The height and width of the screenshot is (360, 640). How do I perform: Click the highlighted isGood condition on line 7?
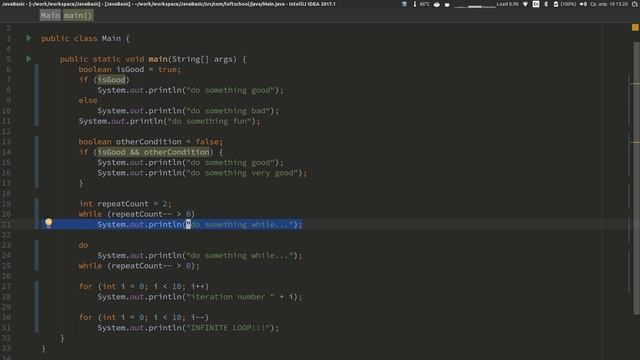pyautogui.click(x=111, y=80)
